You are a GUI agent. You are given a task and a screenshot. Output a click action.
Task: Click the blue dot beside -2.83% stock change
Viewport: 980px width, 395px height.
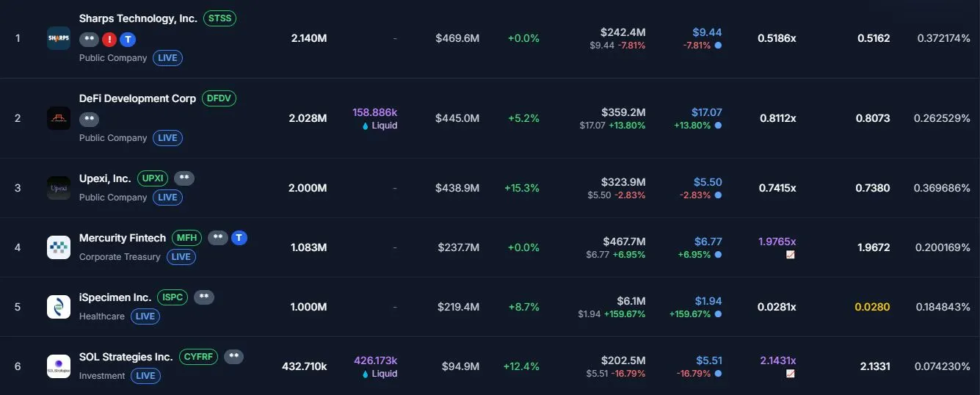tap(718, 195)
